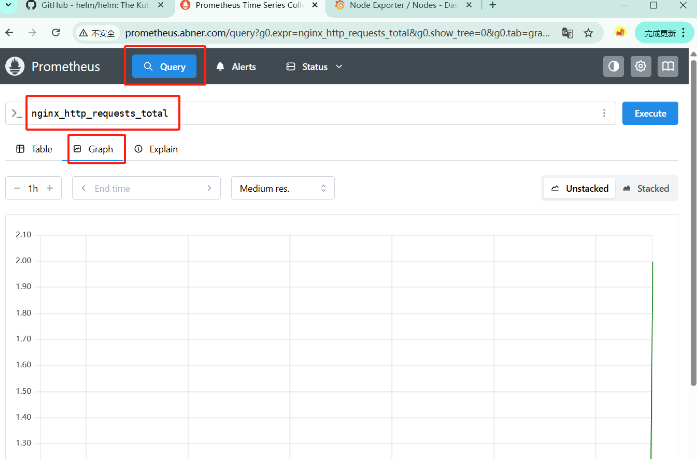Screen dimensions: 700x461
Task: Select the Unstacked graph mode
Action: coord(579,188)
